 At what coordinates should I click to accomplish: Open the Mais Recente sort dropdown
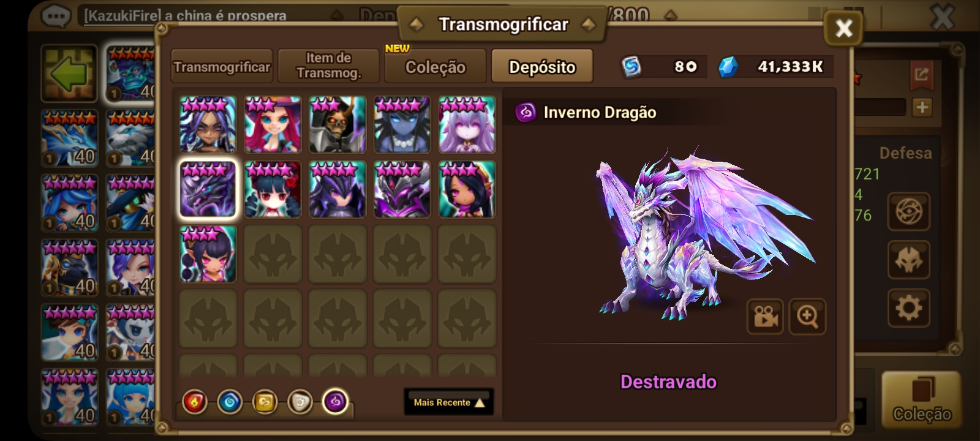[x=449, y=402]
